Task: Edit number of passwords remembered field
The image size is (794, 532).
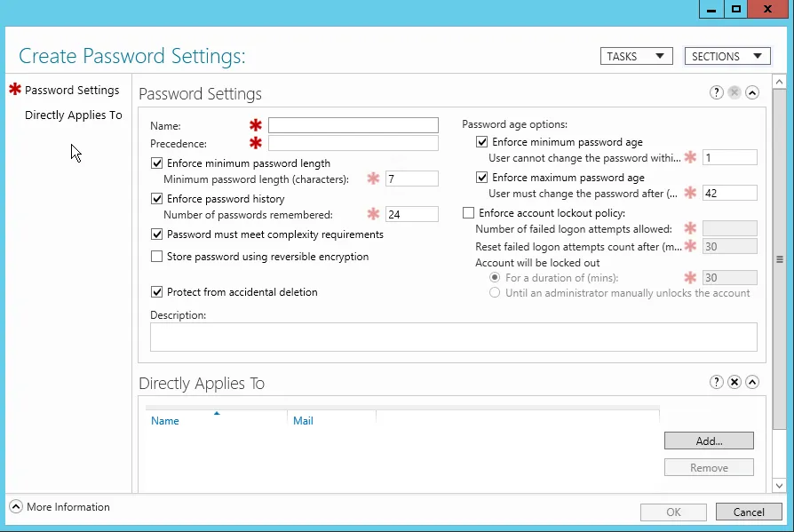Action: (x=412, y=214)
